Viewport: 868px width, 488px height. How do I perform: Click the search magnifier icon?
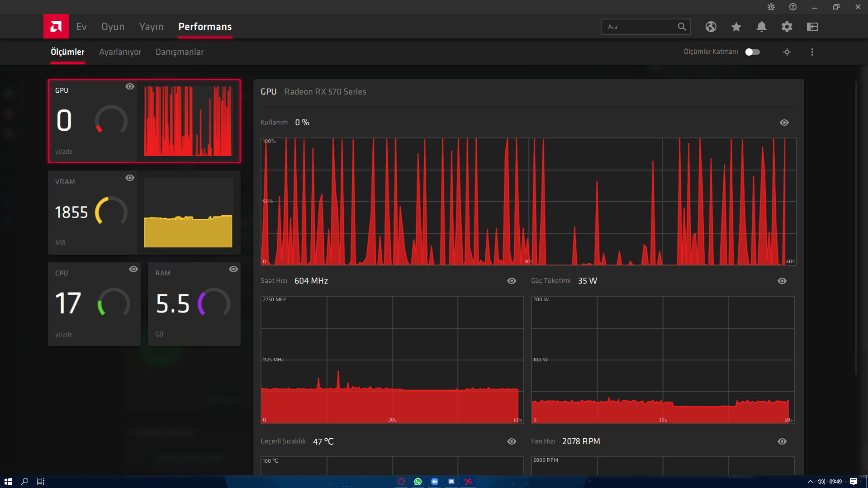pyautogui.click(x=682, y=27)
